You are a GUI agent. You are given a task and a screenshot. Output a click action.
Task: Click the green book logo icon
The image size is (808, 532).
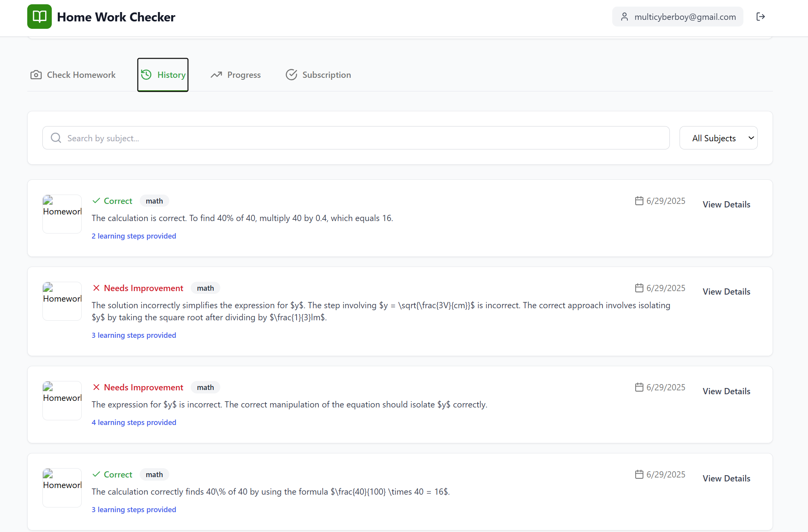point(39,17)
